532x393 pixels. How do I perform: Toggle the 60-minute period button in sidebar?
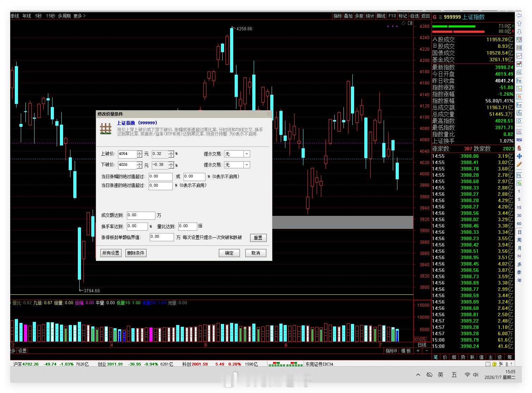tap(519, 224)
